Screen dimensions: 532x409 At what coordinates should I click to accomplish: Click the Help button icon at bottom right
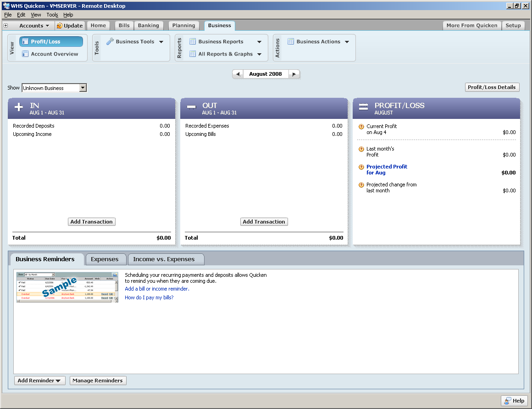point(508,401)
